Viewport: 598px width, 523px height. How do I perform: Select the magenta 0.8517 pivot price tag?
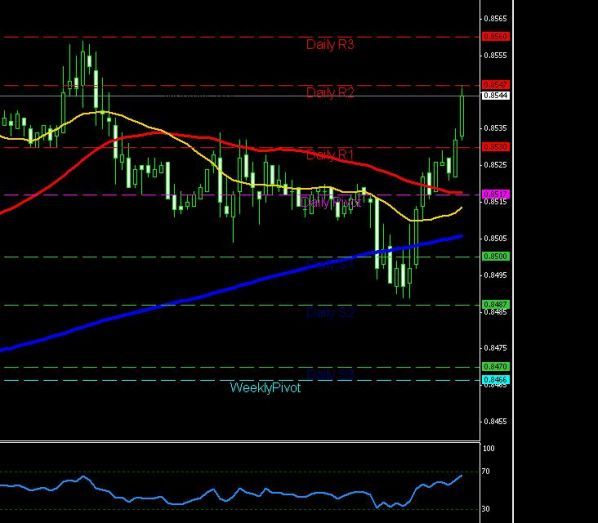[x=496, y=194]
